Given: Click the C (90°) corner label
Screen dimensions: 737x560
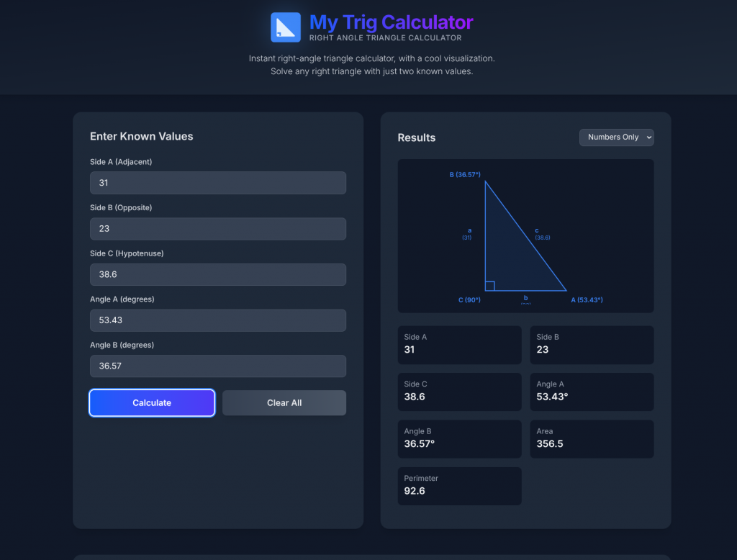Looking at the screenshot, I should [471, 300].
